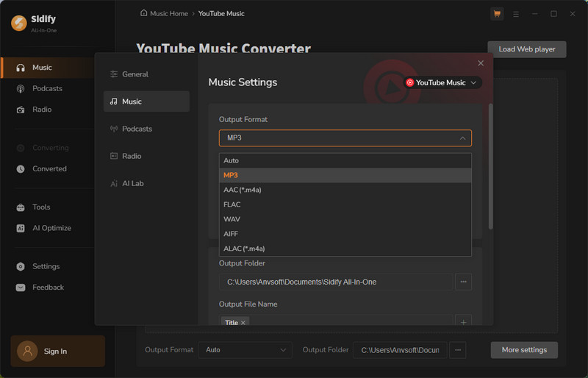Image resolution: width=588 pixels, height=378 pixels.
Task: Click the Load Web player button
Action: coord(527,49)
